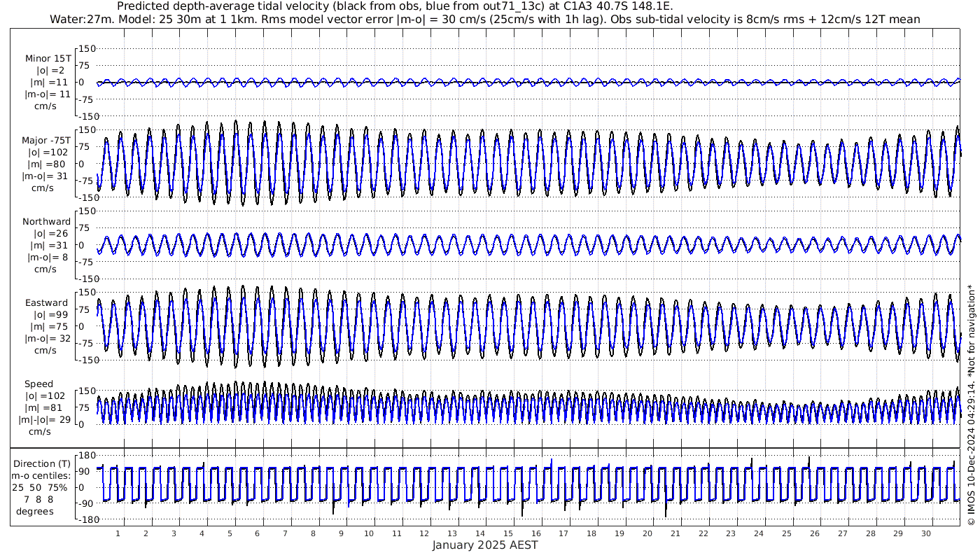This screenshot has height=560, width=980.
Task: Click day '15' on the x-axis
Action: [x=508, y=533]
